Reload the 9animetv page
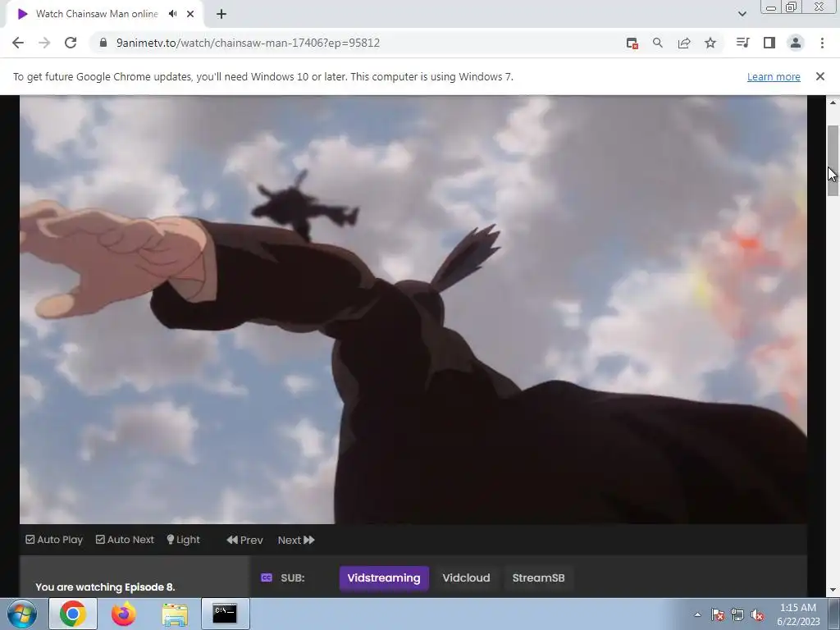 pyautogui.click(x=71, y=43)
